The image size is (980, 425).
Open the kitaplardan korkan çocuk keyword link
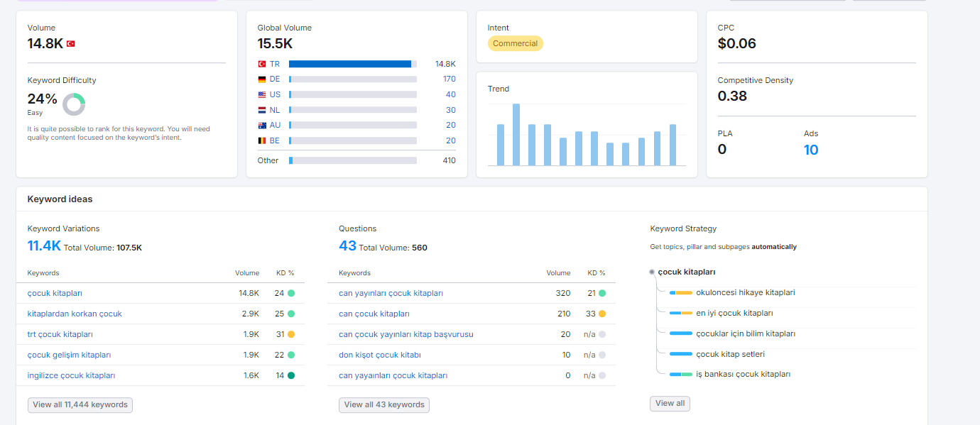point(75,314)
